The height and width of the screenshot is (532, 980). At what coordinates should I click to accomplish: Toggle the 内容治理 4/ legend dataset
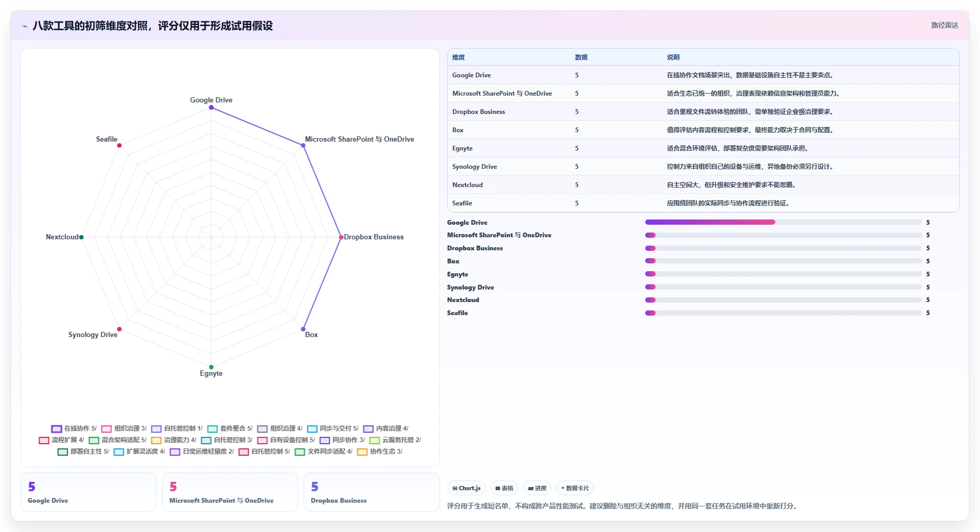[386, 429]
